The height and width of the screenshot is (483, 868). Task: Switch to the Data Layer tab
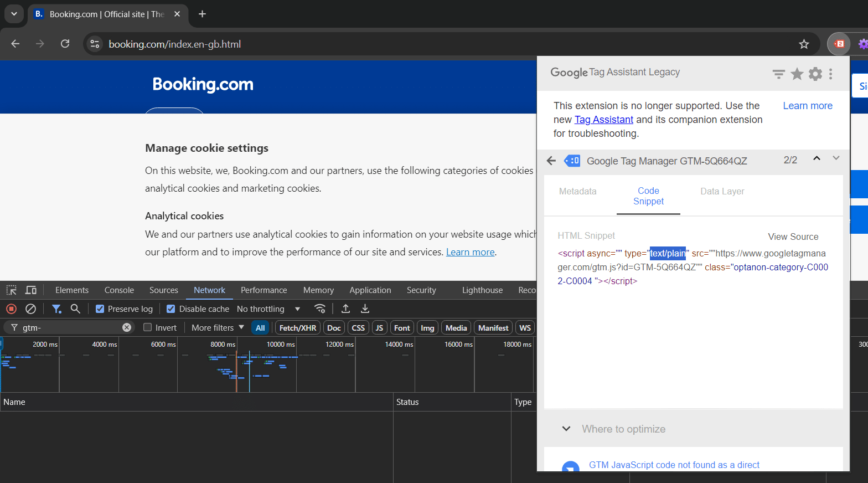click(722, 191)
